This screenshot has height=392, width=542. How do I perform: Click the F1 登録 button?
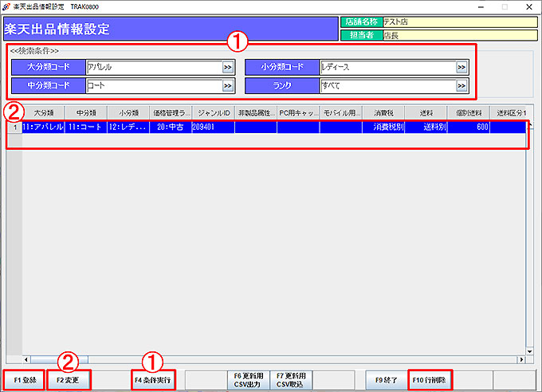pos(23,380)
